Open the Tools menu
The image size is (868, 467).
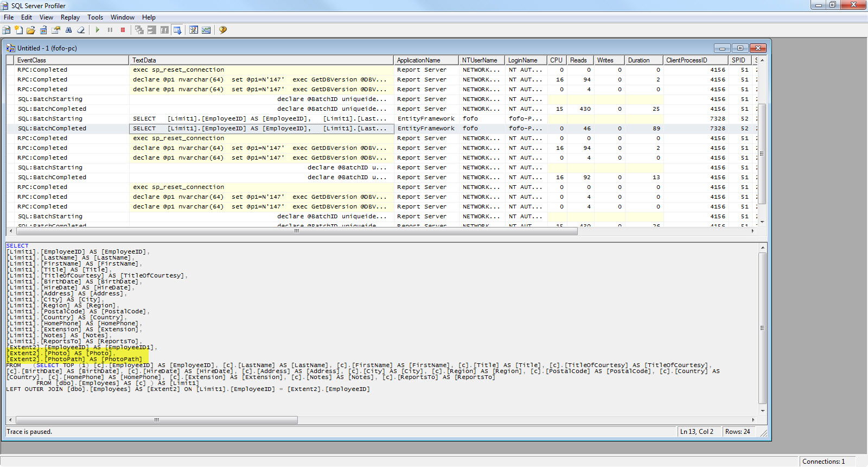click(95, 17)
